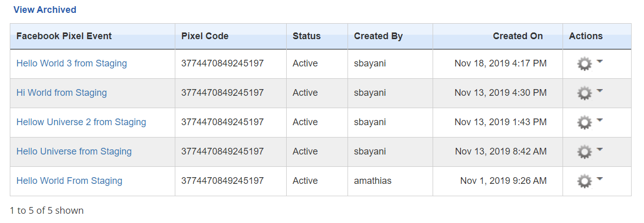Image resolution: width=644 pixels, height=223 pixels.
Task: Click gear icon for Hellow Universe 2 row
Action: click(584, 123)
